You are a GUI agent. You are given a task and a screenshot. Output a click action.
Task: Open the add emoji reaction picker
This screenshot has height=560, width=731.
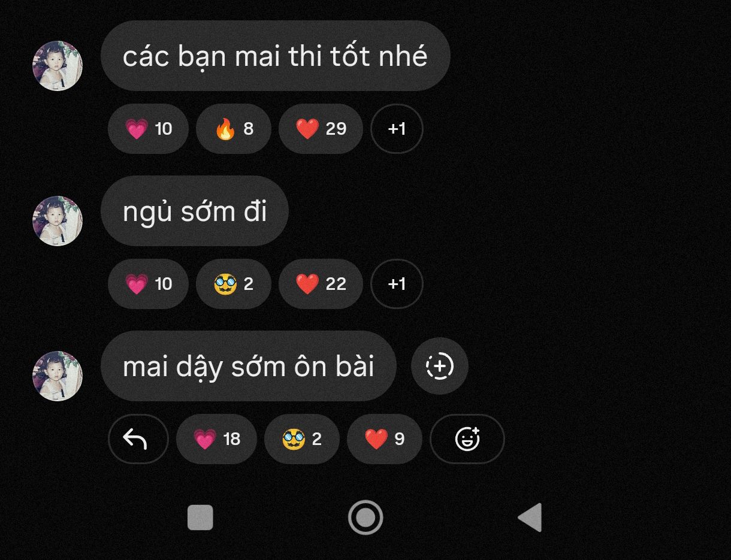coord(467,439)
